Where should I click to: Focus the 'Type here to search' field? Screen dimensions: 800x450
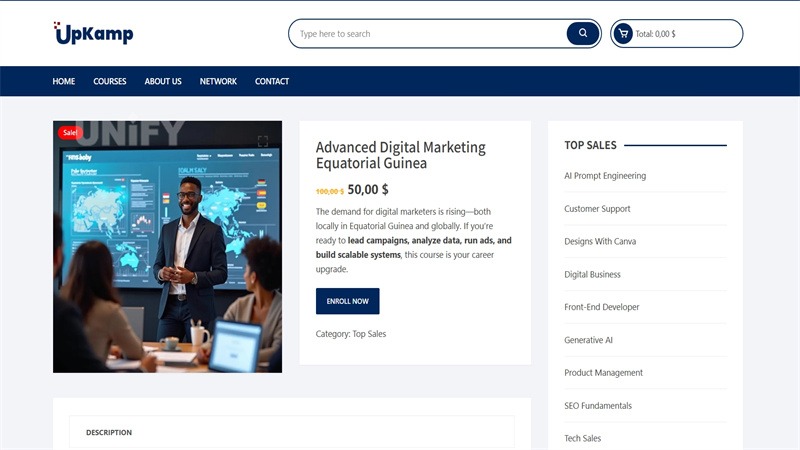(x=429, y=34)
